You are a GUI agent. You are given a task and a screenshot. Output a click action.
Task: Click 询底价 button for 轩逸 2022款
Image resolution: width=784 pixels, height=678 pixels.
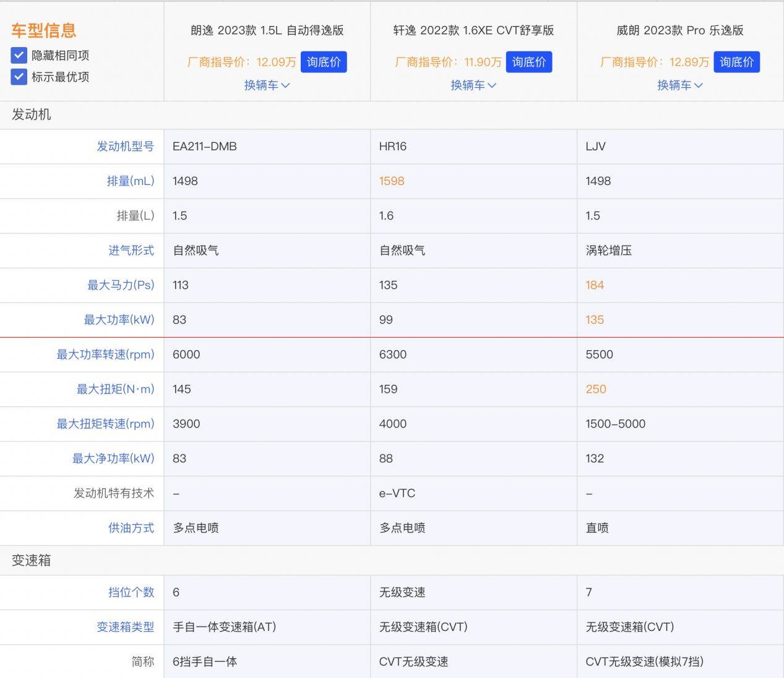pos(529,62)
